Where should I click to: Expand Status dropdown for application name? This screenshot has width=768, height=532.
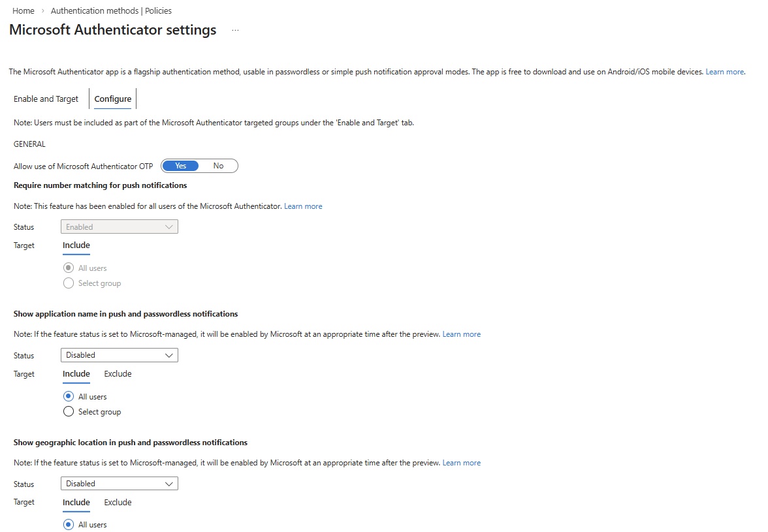tap(119, 355)
